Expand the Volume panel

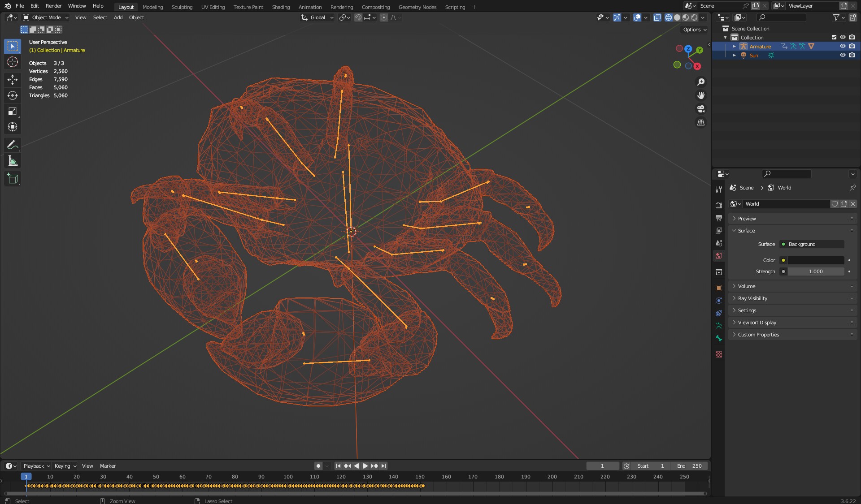tap(747, 286)
